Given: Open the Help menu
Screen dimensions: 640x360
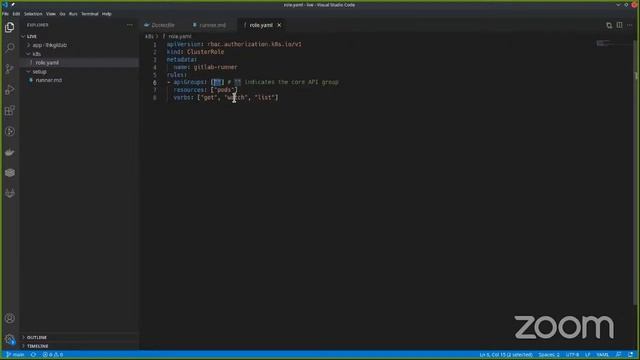Looking at the screenshot, I should point(107,14).
